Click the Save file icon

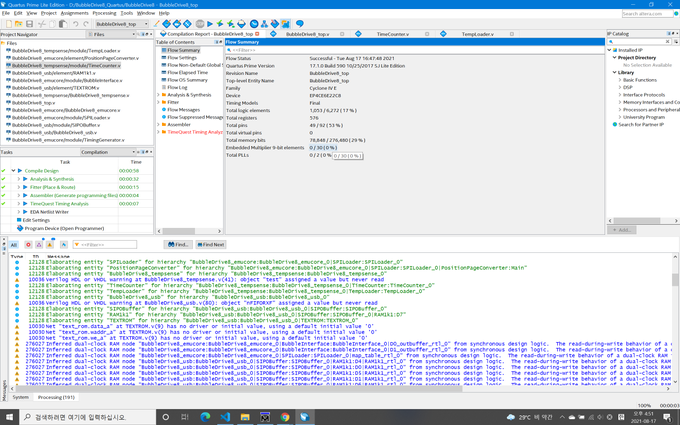tap(29, 24)
